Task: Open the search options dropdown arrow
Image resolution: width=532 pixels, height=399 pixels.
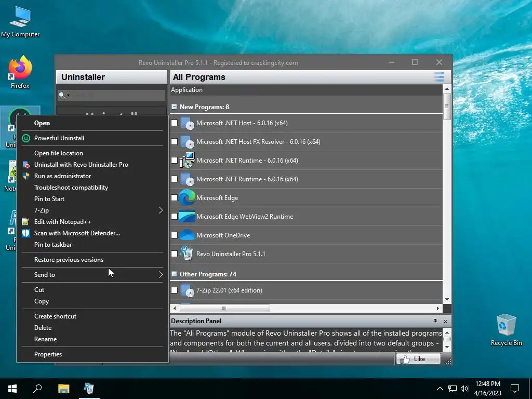Action: click(68, 96)
